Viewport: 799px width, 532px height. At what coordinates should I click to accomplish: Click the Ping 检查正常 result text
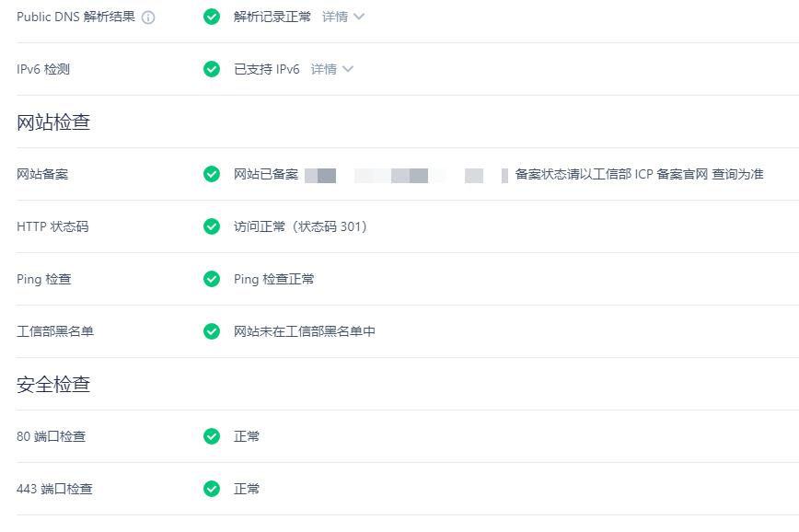pos(274,279)
